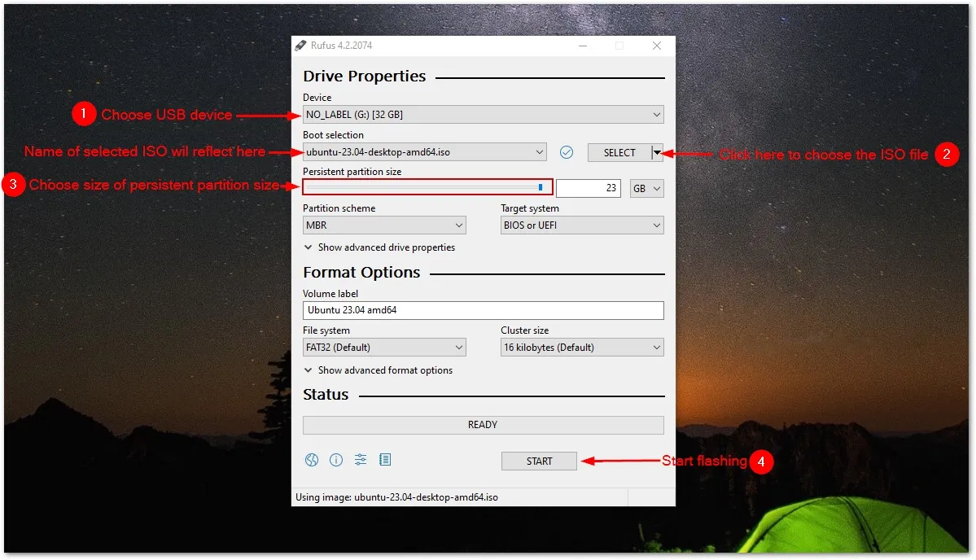Image resolution: width=976 pixels, height=560 pixels.
Task: Open the Partition scheme MBR dropdown
Action: (x=384, y=225)
